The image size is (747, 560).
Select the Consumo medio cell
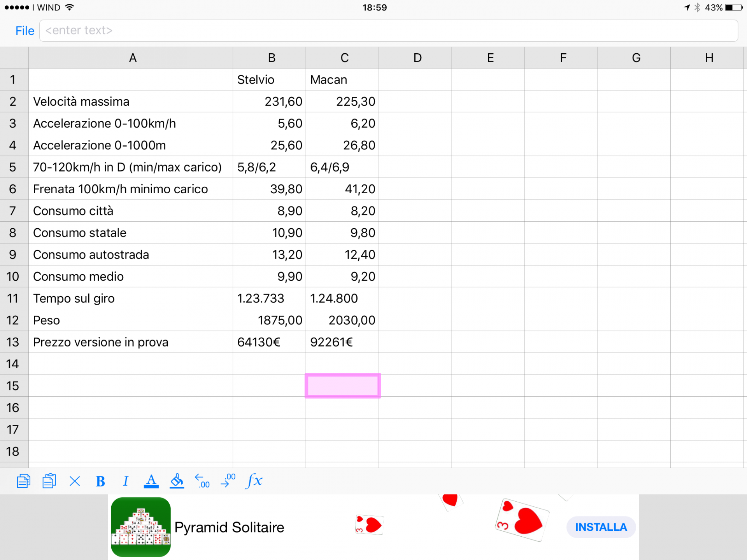point(131,276)
